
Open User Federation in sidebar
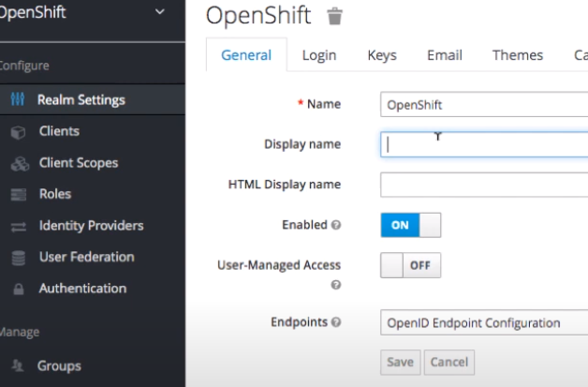pyautogui.click(x=87, y=257)
